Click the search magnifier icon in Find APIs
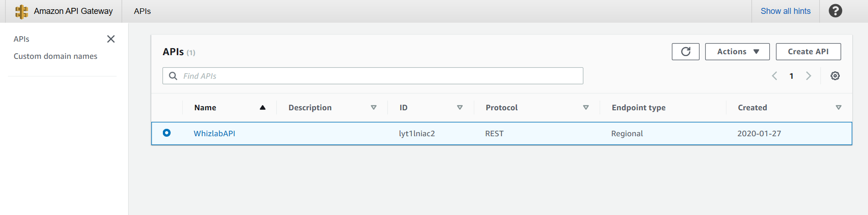The height and width of the screenshot is (215, 868). point(173,76)
